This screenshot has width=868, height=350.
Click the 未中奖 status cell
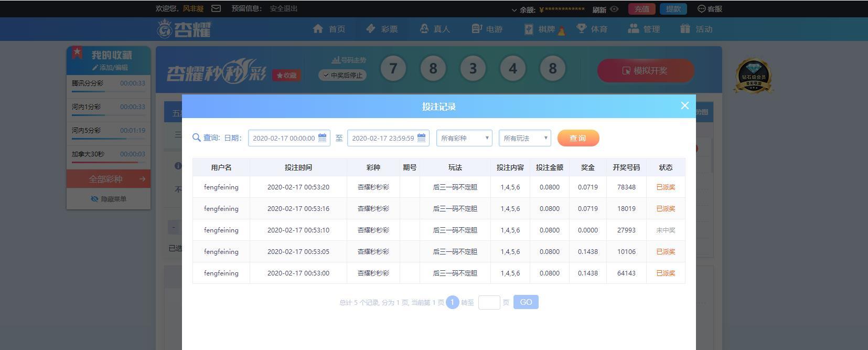(x=666, y=230)
